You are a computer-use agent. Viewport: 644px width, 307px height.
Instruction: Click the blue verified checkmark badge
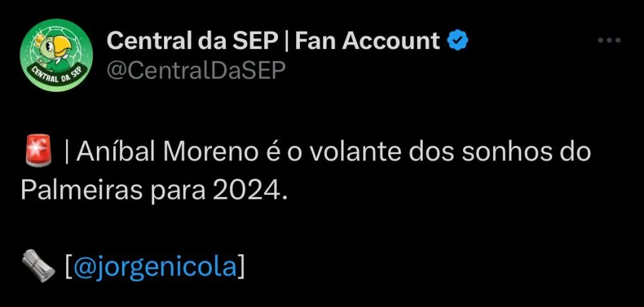pyautogui.click(x=457, y=42)
